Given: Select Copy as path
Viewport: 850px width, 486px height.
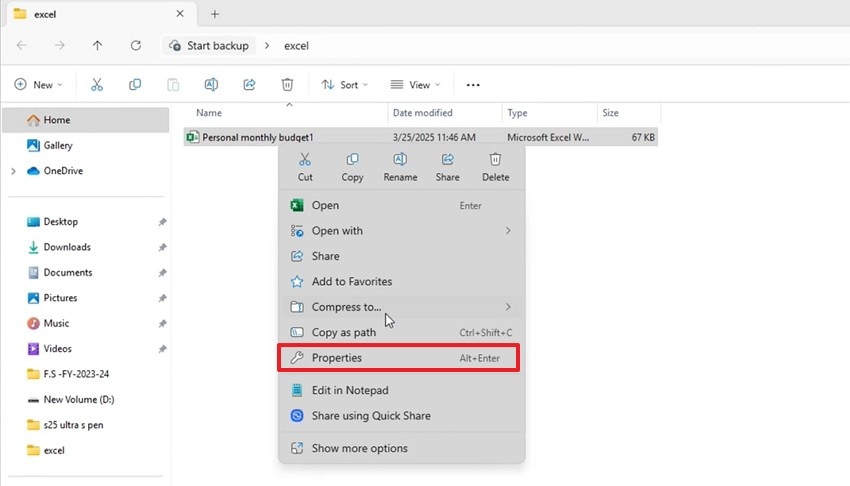Looking at the screenshot, I should (401, 333).
